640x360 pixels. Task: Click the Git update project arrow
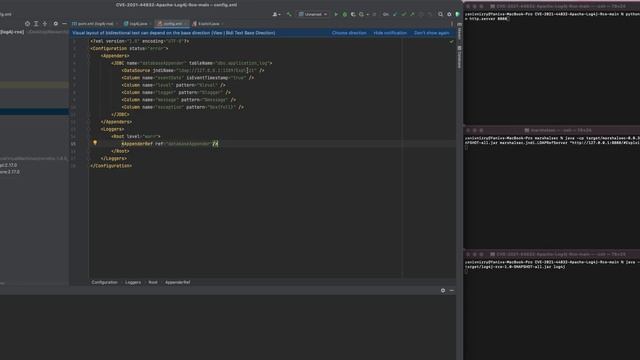(x=395, y=14)
